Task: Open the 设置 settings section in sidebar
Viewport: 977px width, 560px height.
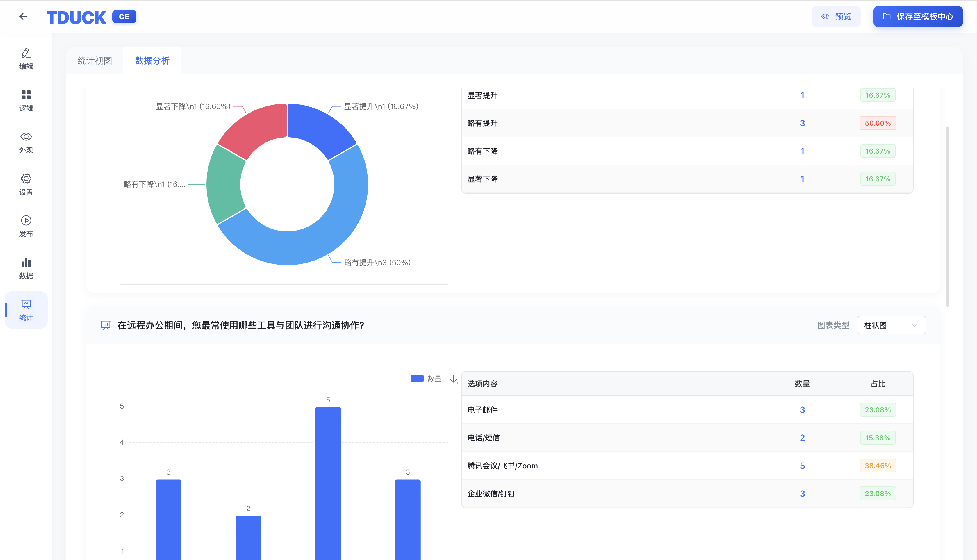Action: coord(26,185)
